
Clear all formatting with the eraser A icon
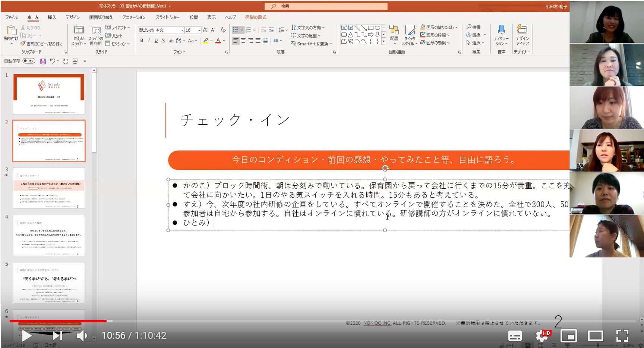(223, 30)
